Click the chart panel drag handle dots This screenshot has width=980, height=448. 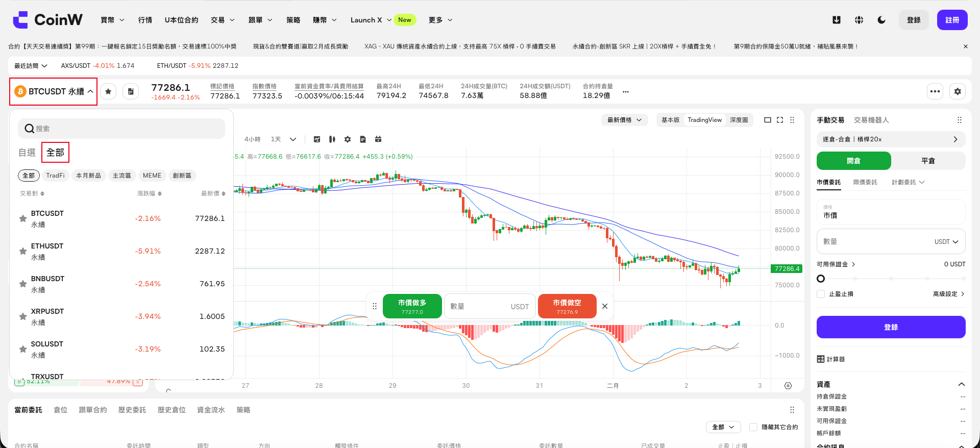point(792,120)
